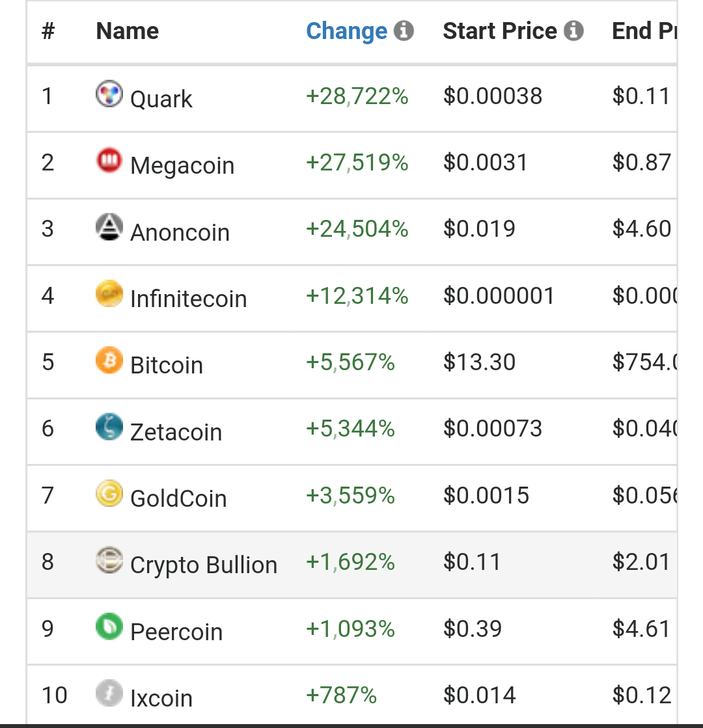This screenshot has height=728, width=703.
Task: Click the Crypto Bullion logo icon
Action: click(109, 560)
